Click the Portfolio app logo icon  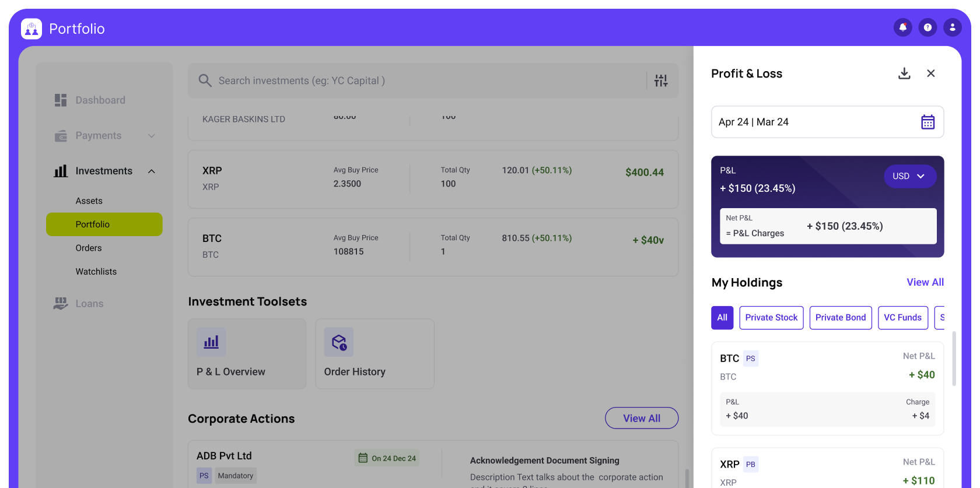[32, 29]
